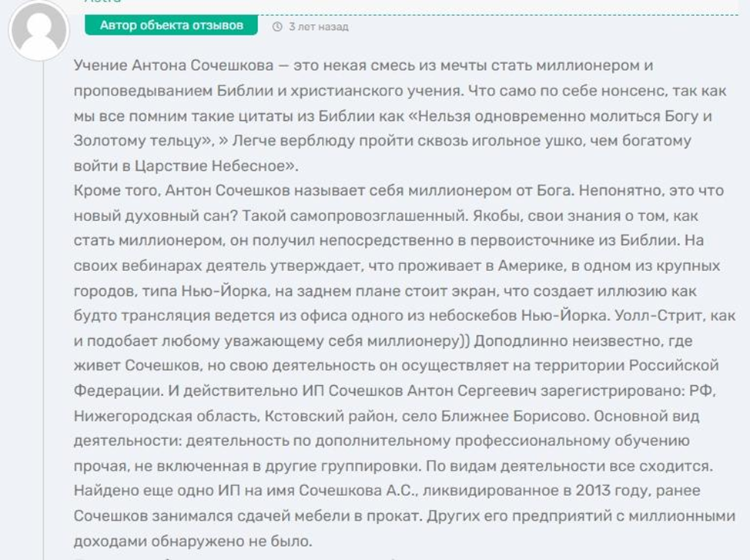Click the words 'доходами обнаружено не было'
The width and height of the screenshot is (750, 560).
click(190, 542)
